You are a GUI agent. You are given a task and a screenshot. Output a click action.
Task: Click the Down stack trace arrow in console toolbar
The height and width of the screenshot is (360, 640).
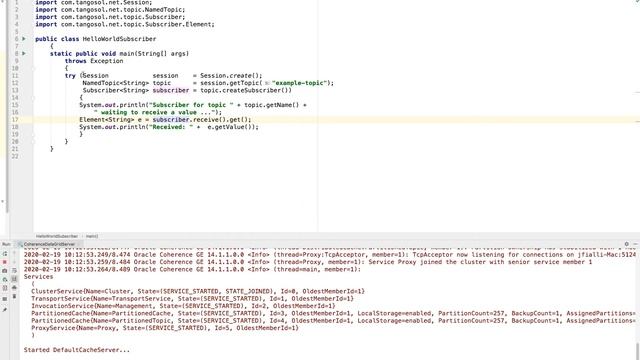pos(14,262)
